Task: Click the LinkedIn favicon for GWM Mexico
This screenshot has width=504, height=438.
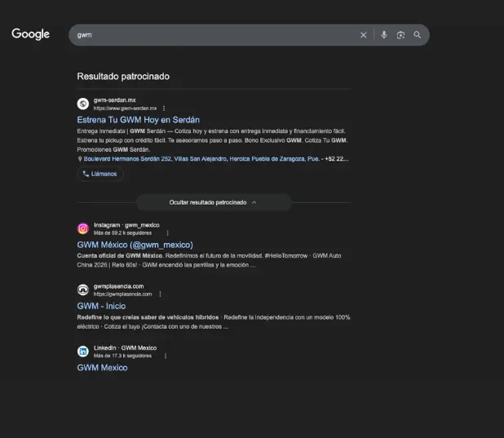Action: [x=83, y=352]
